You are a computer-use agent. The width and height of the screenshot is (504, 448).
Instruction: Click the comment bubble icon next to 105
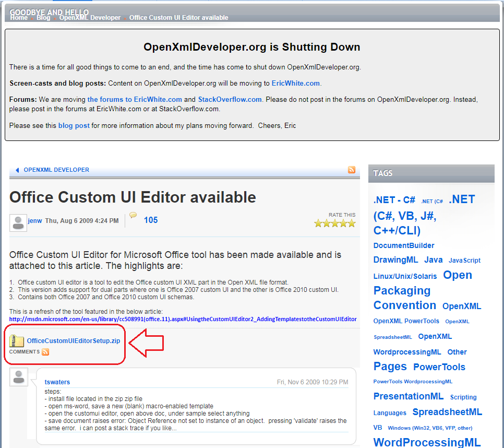pos(133,215)
